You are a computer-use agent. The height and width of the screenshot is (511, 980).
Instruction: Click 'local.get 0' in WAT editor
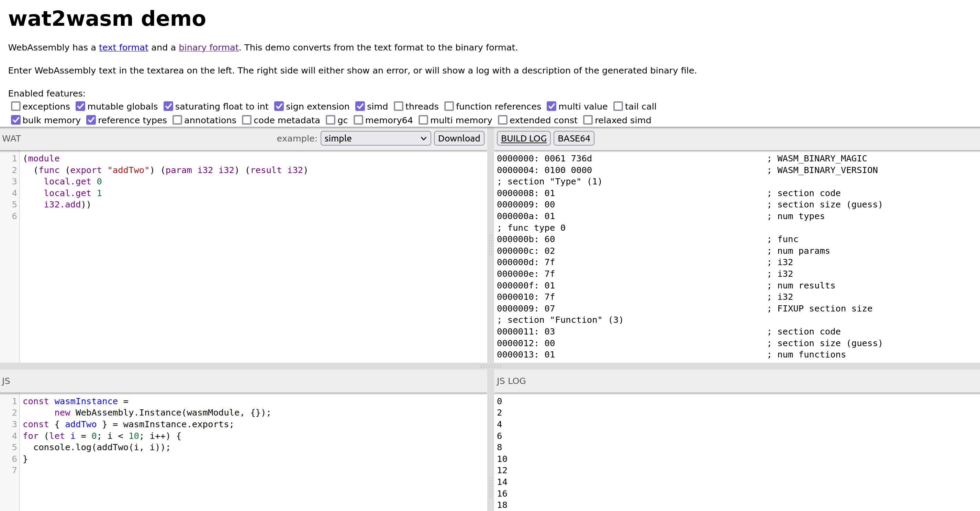73,181
